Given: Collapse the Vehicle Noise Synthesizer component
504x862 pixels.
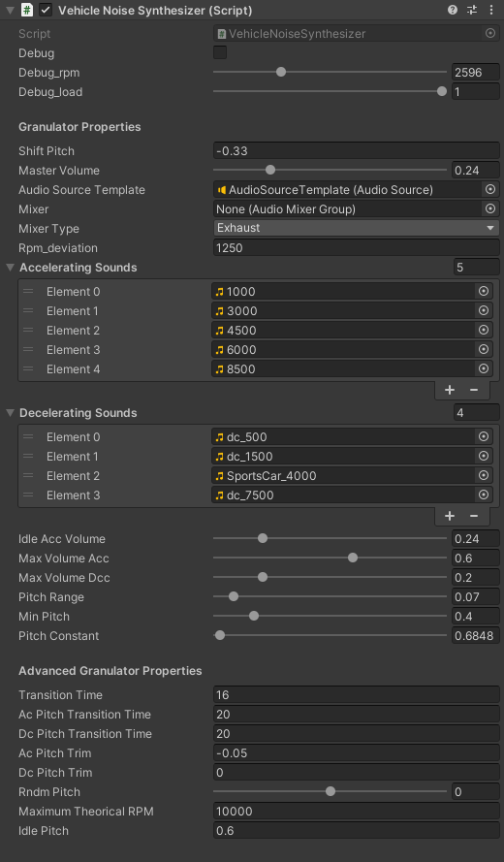Looking at the screenshot, I should 10,10.
